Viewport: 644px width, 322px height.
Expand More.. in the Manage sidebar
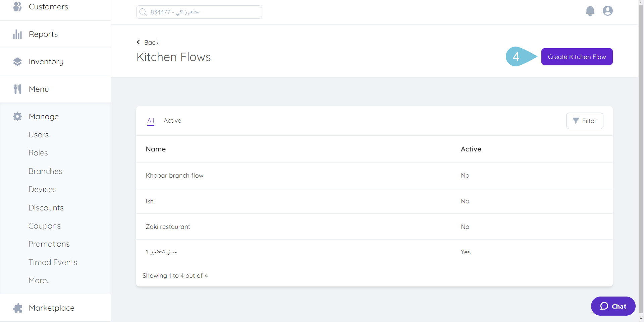click(x=39, y=280)
